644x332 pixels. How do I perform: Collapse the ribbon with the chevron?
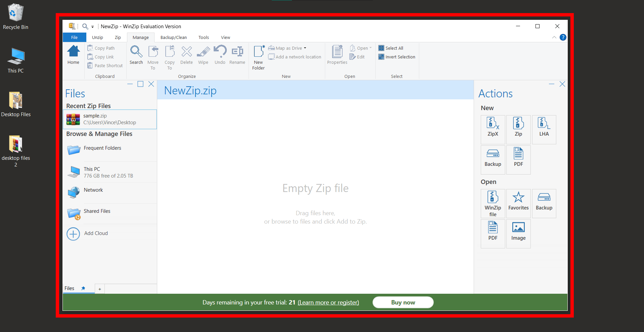pyautogui.click(x=554, y=37)
